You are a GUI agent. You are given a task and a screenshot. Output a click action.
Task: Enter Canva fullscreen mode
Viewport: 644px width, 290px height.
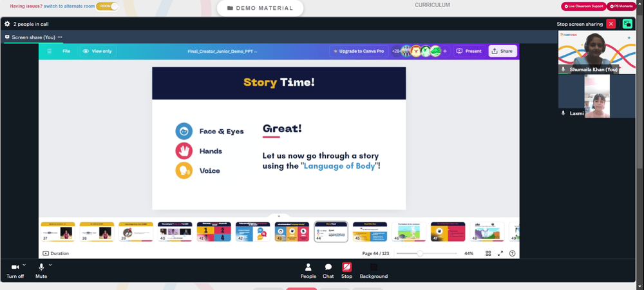coord(500,253)
